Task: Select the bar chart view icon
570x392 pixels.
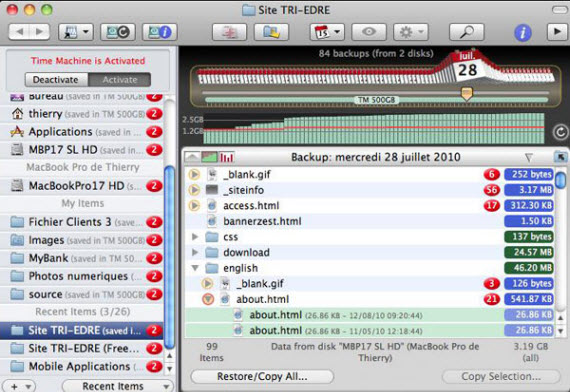Action: coord(227,157)
